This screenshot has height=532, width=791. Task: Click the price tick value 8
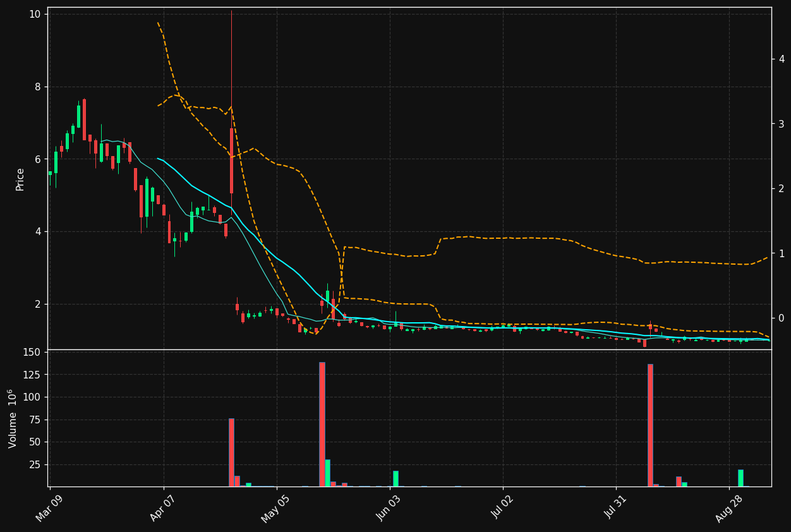pos(38,87)
